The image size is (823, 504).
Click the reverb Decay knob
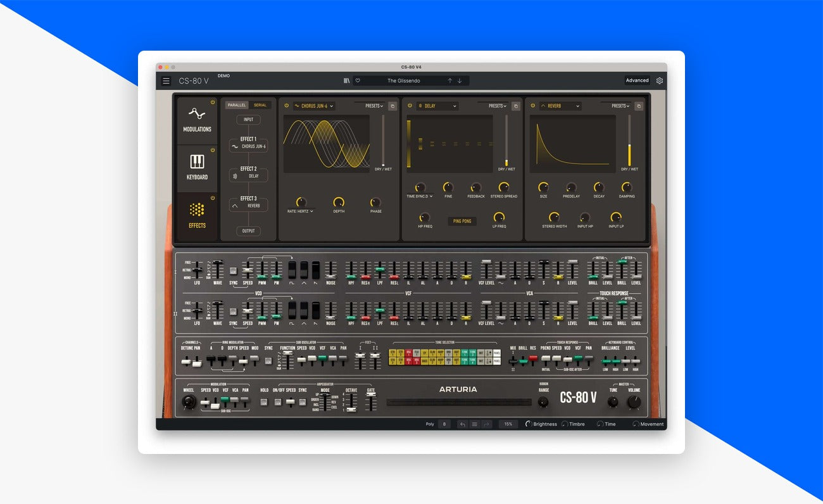(599, 187)
